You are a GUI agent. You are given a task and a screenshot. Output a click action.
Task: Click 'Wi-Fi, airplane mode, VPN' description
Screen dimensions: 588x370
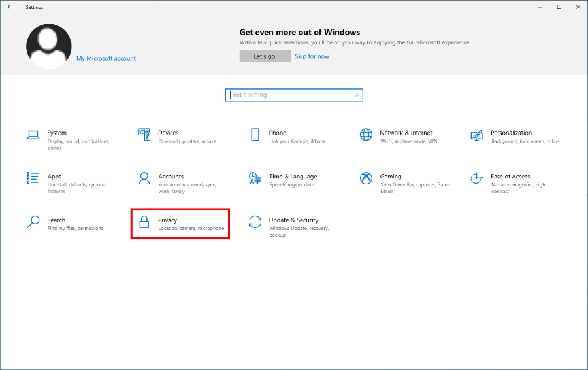tap(409, 141)
